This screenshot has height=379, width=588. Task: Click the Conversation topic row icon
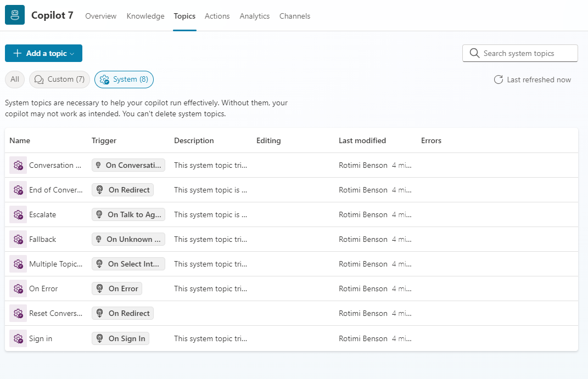pos(18,165)
